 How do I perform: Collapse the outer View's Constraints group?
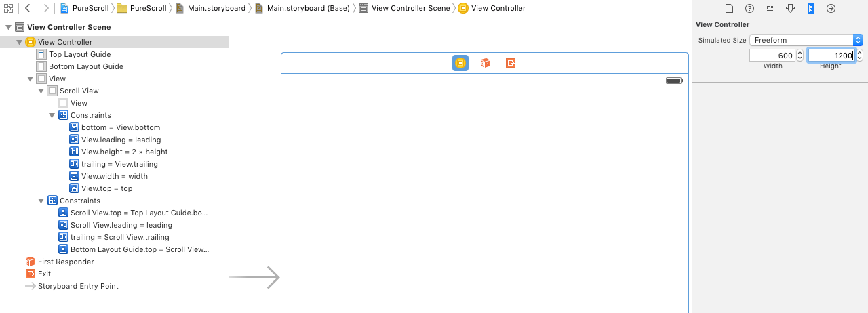41,201
